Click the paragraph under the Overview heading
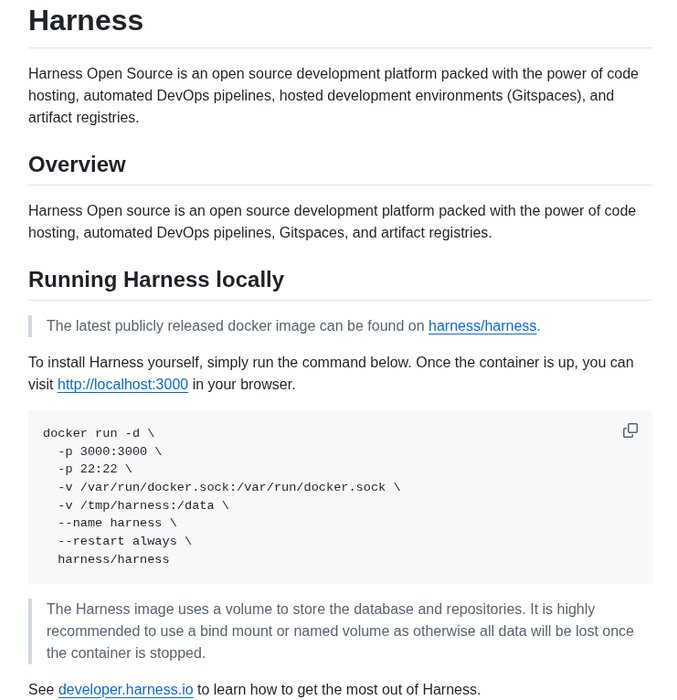The height and width of the screenshot is (700, 677). (331, 221)
